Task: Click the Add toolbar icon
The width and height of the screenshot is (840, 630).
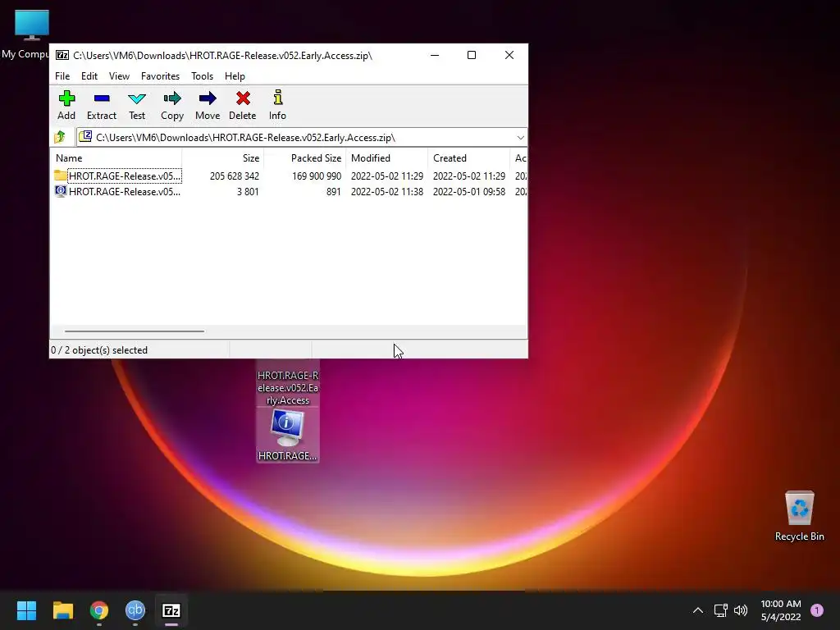Action: point(66,105)
